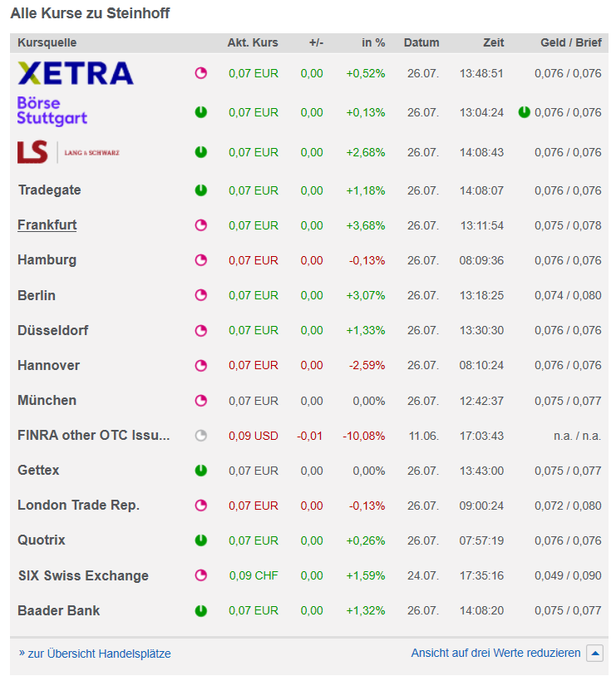
Task: Click the pink status icon in Frankfurt row
Action: [x=200, y=225]
